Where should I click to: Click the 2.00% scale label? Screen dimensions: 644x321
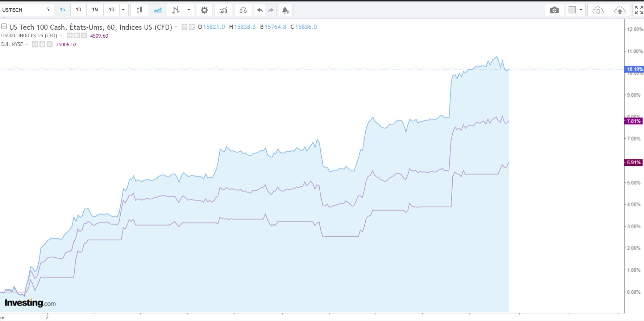[634, 248]
